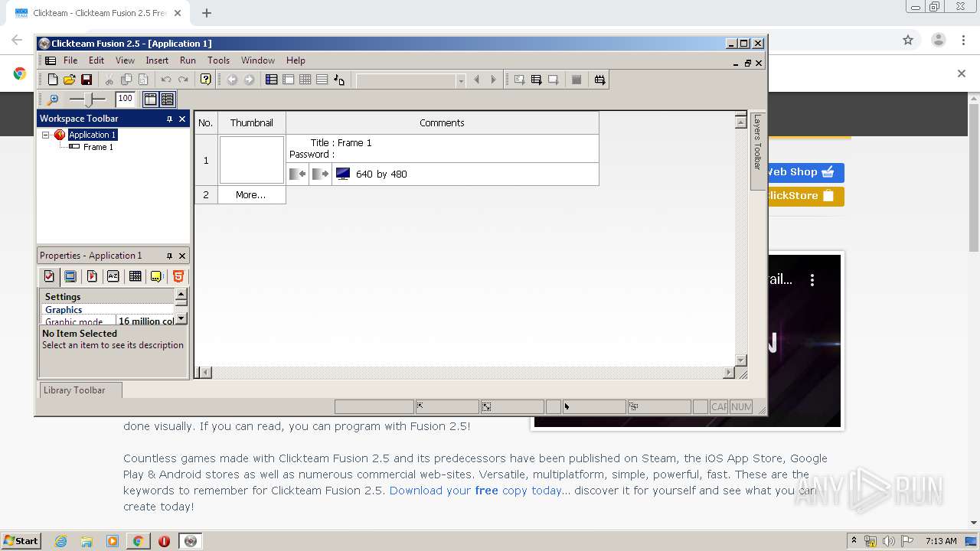Image resolution: width=980 pixels, height=551 pixels.
Task: Open the Edit menu
Action: 96,60
